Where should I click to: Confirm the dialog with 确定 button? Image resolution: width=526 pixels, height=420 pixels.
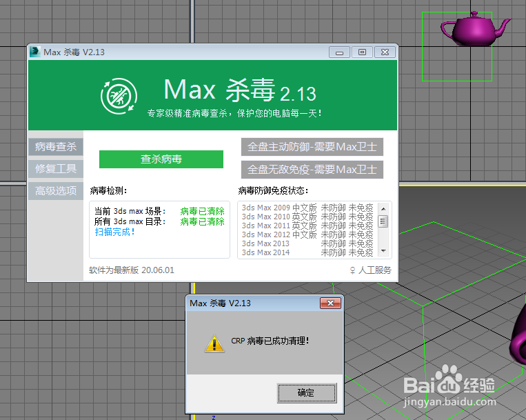tap(307, 393)
